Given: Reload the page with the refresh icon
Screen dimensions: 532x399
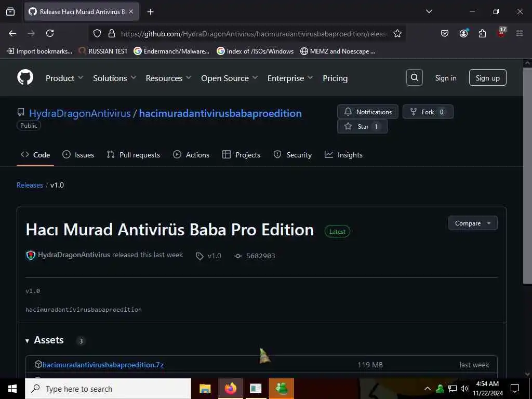Looking at the screenshot, I should tap(50, 33).
